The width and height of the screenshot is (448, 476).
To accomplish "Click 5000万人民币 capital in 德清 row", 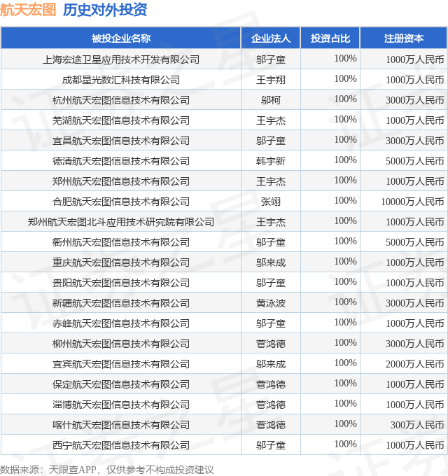I will (415, 161).
